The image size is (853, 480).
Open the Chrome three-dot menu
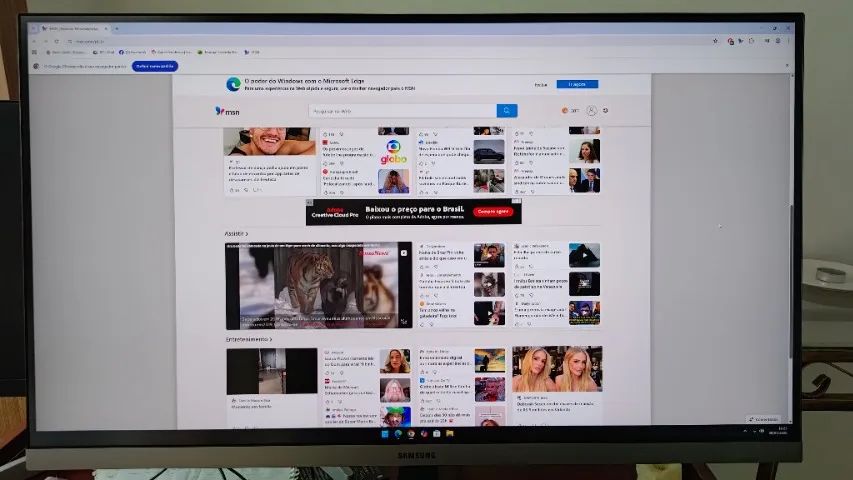tap(788, 41)
